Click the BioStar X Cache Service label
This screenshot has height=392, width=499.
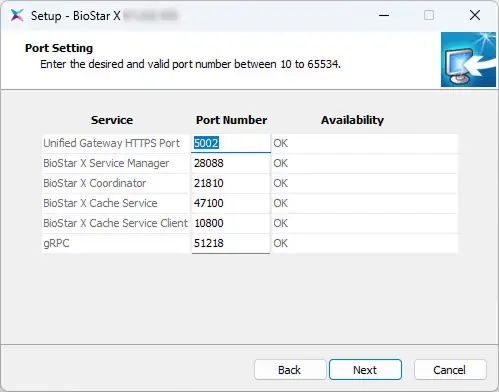click(x=100, y=203)
